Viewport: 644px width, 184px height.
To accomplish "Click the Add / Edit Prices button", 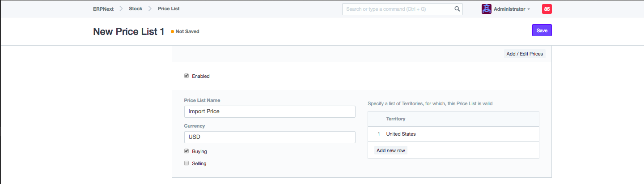I will tap(525, 54).
